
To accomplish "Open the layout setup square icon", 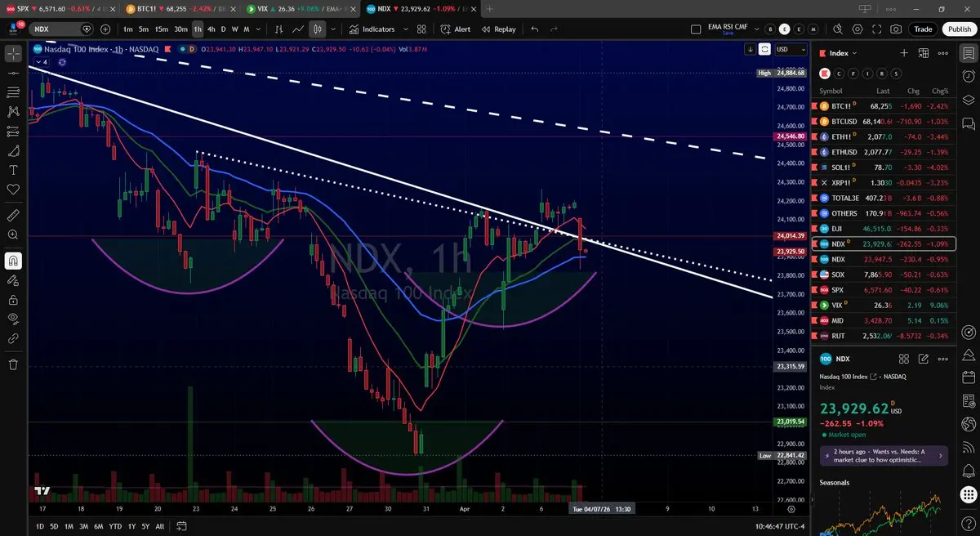I will [695, 29].
